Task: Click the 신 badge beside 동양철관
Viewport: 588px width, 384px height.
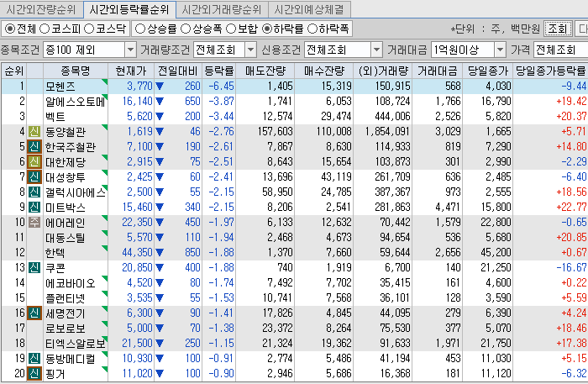Action: (34, 132)
